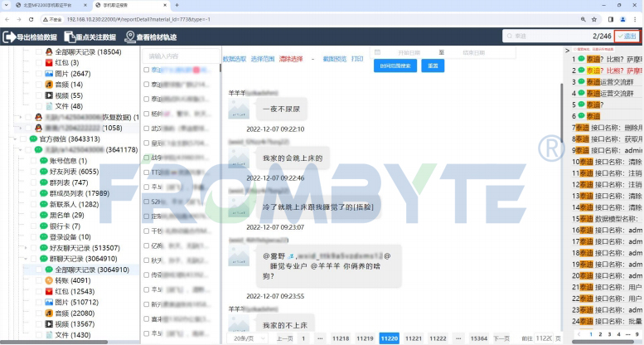This screenshot has width=644, height=345.
Task: Reload the page with the browser refresh icon
Action: tap(31, 19)
